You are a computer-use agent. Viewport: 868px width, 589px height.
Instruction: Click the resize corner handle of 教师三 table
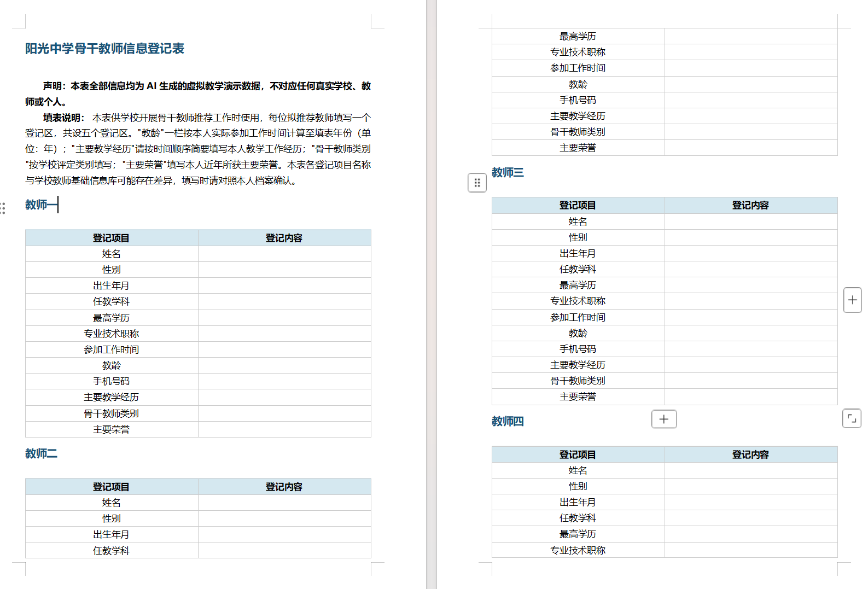click(852, 418)
